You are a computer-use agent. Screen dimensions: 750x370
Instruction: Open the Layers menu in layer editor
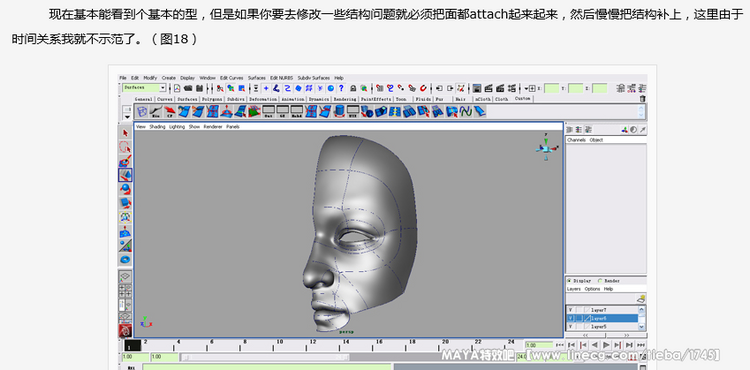[x=574, y=289]
